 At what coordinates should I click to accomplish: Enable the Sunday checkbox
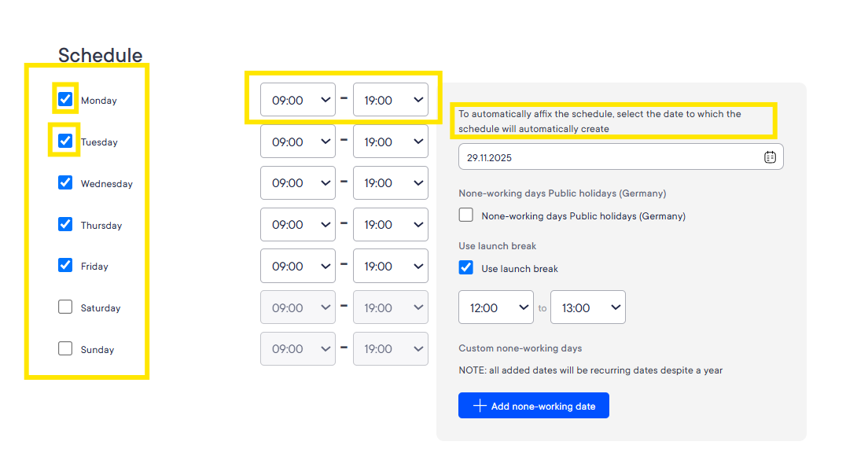tap(65, 348)
